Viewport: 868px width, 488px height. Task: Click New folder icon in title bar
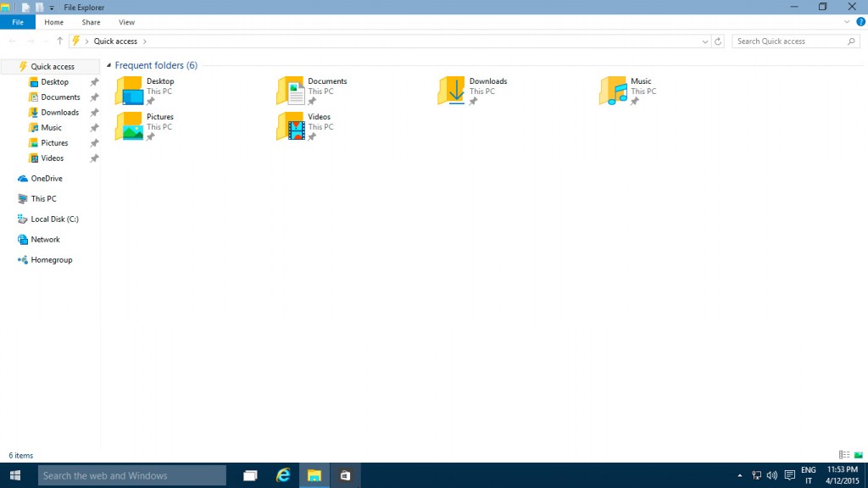[39, 8]
